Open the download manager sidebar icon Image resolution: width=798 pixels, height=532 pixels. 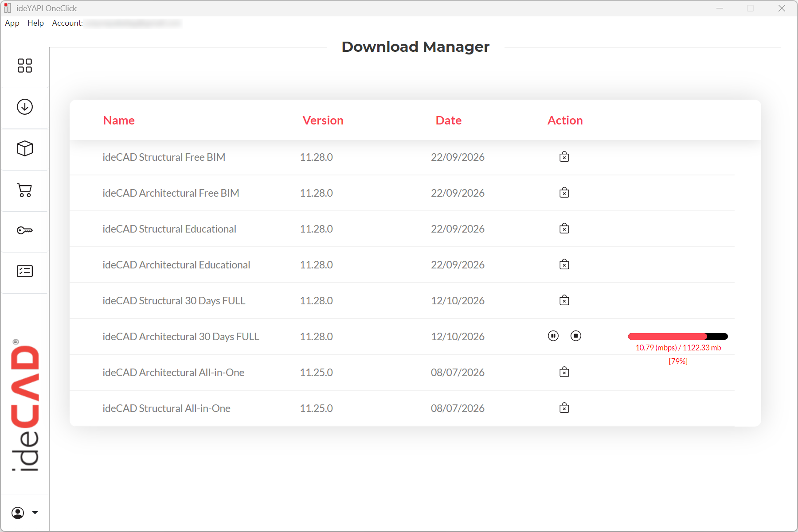click(x=25, y=107)
